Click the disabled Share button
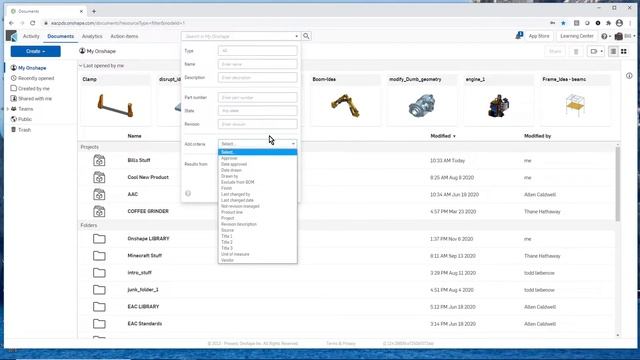640x360 pixels. pyautogui.click(x=555, y=51)
